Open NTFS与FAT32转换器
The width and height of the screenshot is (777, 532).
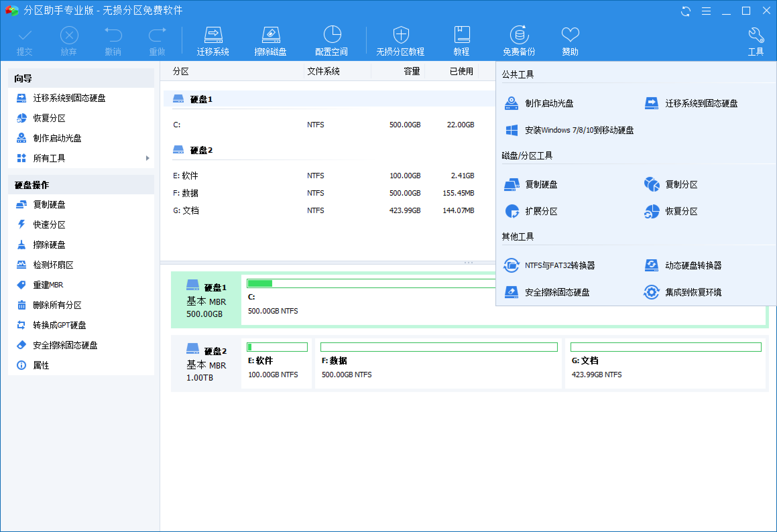pyautogui.click(x=550, y=265)
